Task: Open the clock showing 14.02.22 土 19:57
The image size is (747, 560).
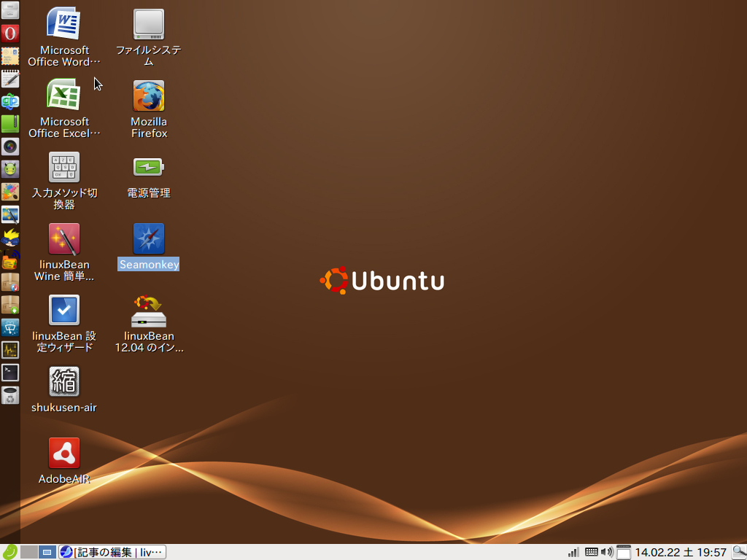Action: coord(681,553)
